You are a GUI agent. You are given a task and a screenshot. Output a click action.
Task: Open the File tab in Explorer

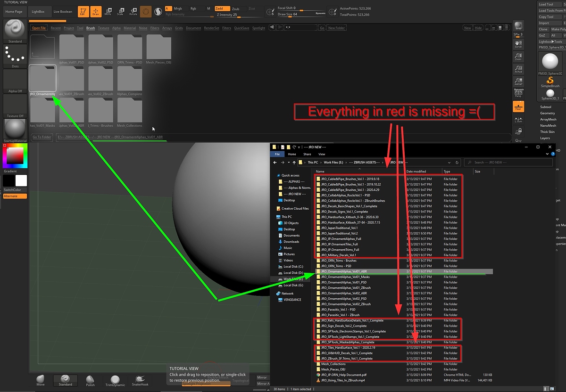pyautogui.click(x=277, y=154)
